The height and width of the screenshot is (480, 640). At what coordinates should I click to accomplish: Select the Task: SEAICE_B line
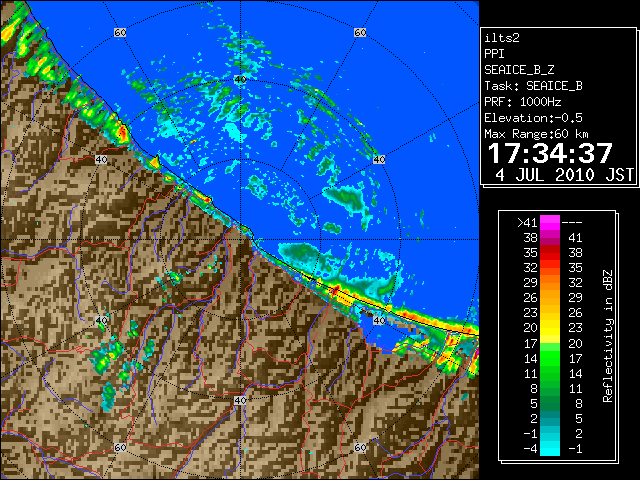[x=533, y=86]
